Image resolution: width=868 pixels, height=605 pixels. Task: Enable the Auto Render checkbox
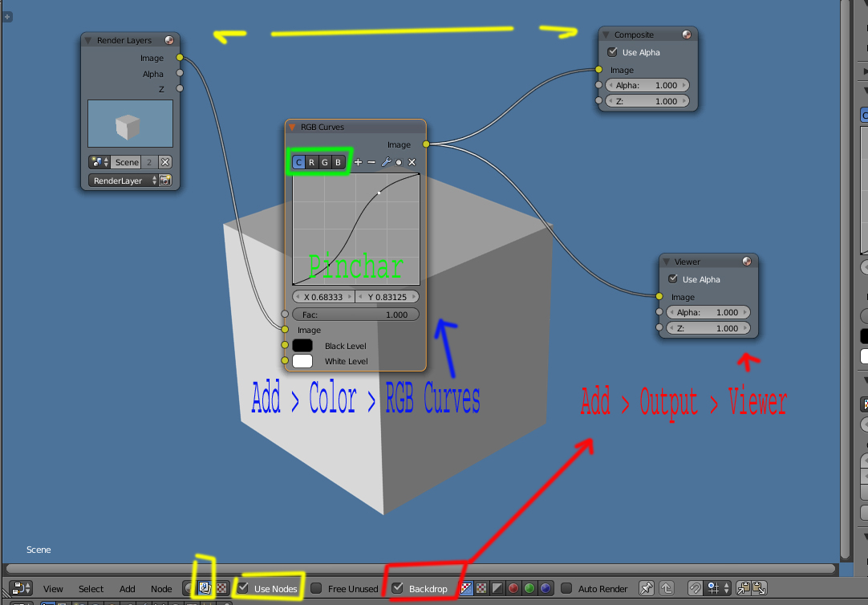(x=566, y=588)
